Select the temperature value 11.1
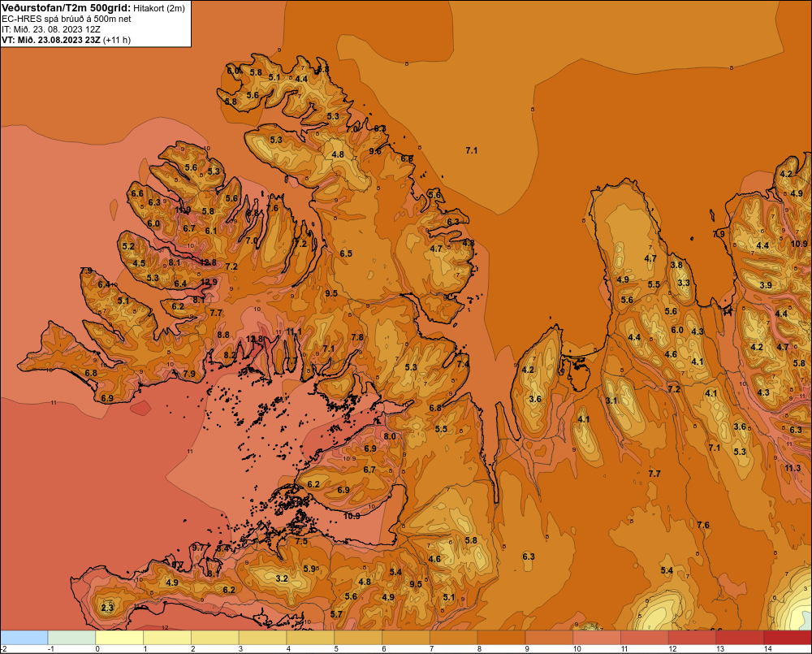 click(x=294, y=331)
